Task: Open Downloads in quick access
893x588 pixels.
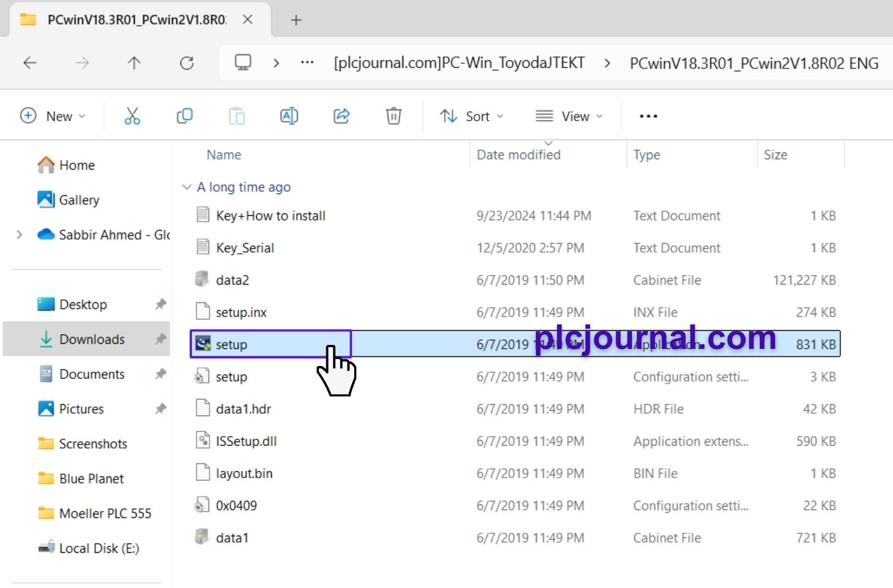Action: coord(87,339)
